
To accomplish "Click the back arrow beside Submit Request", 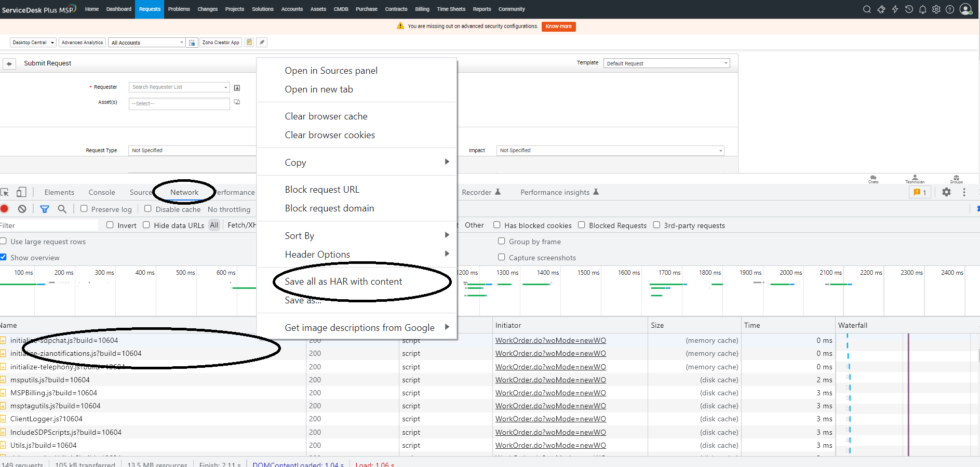I will (x=9, y=63).
